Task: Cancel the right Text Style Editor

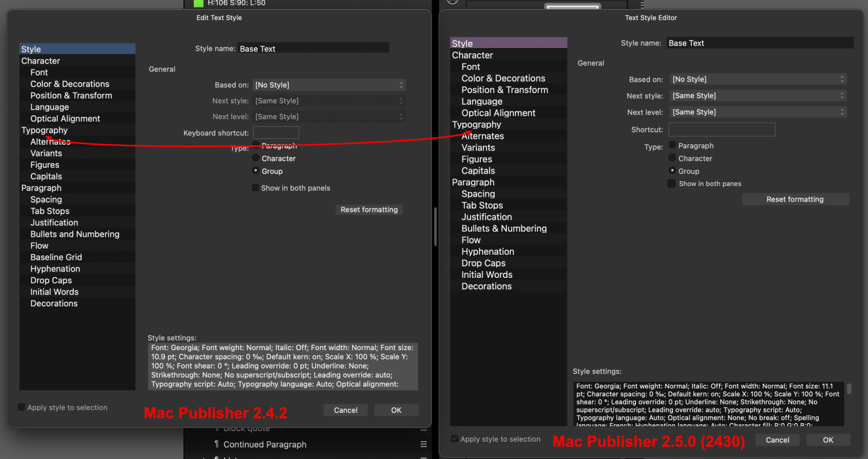Action: [777, 440]
